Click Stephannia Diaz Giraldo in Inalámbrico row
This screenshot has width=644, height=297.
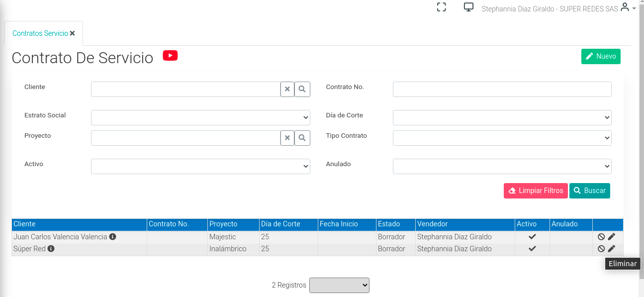click(x=454, y=249)
